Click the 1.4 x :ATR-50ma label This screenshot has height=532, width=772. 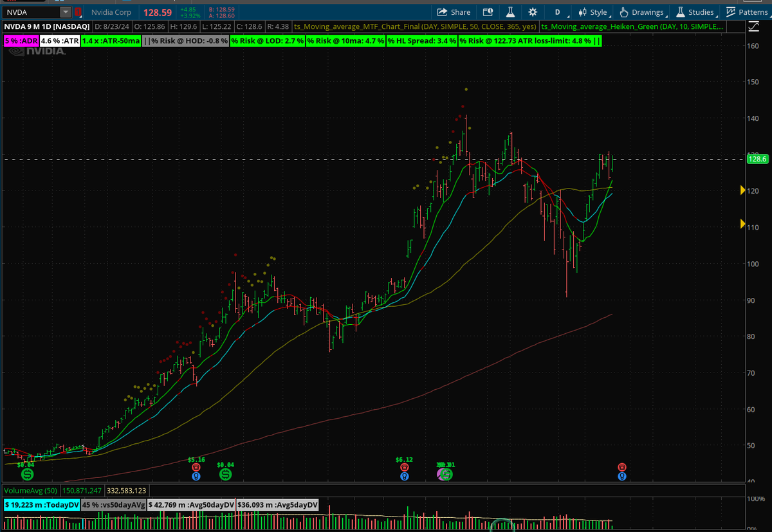point(111,41)
